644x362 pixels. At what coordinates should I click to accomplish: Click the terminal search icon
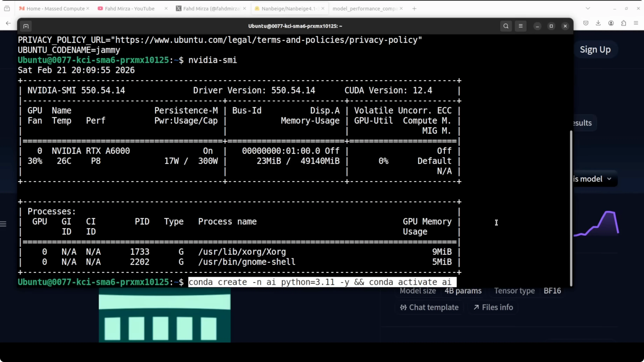point(506,26)
